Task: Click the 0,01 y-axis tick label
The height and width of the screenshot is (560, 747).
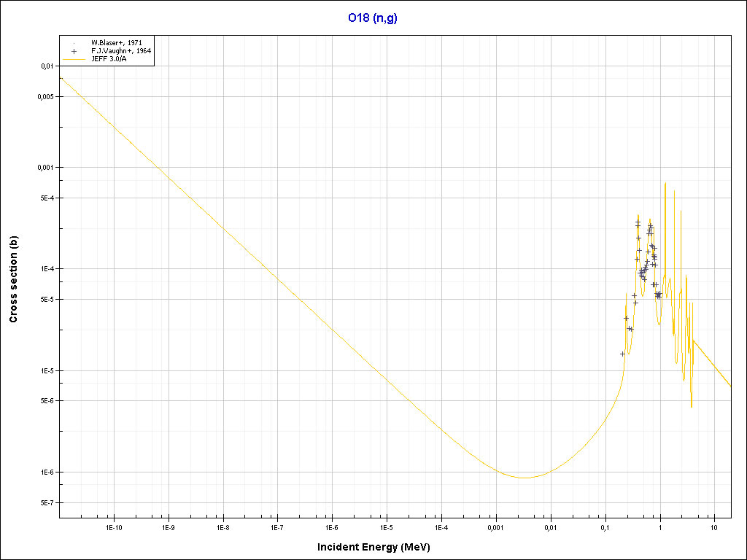Action: pos(47,66)
